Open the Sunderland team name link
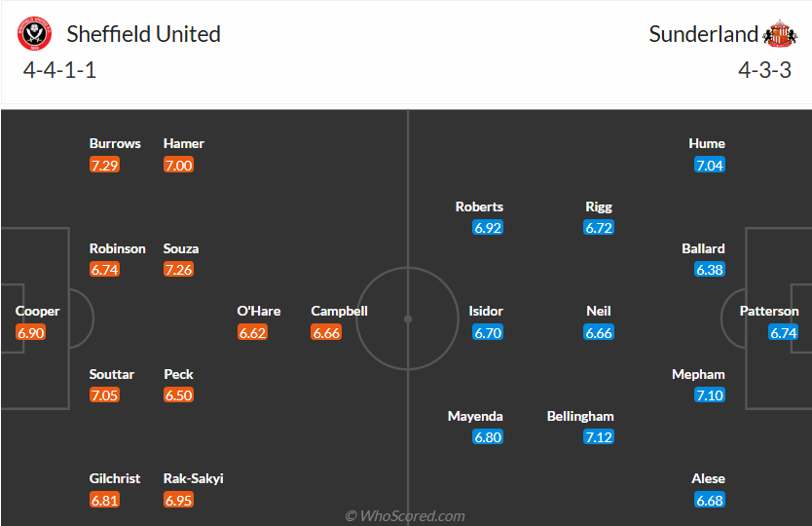Screen dimensions: 812x526 [703, 34]
